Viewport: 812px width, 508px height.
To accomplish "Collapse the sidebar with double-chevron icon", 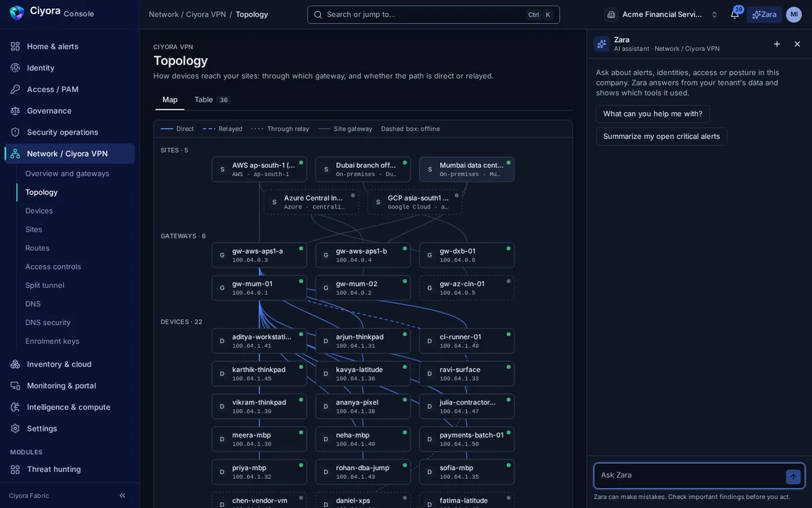I will [x=122, y=496].
